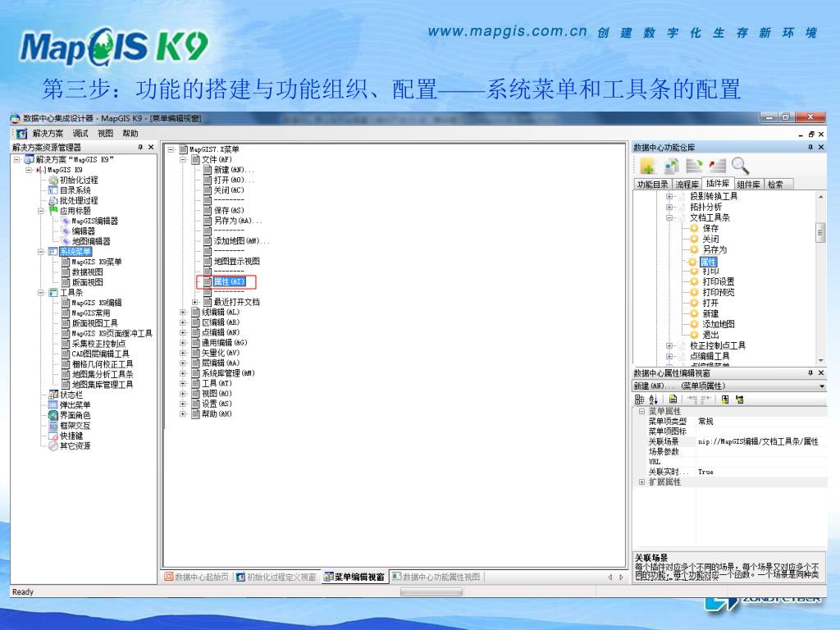Click the 菜单项类型 value 常规
Viewport: 840px width, 630px height.
pyautogui.click(x=705, y=421)
